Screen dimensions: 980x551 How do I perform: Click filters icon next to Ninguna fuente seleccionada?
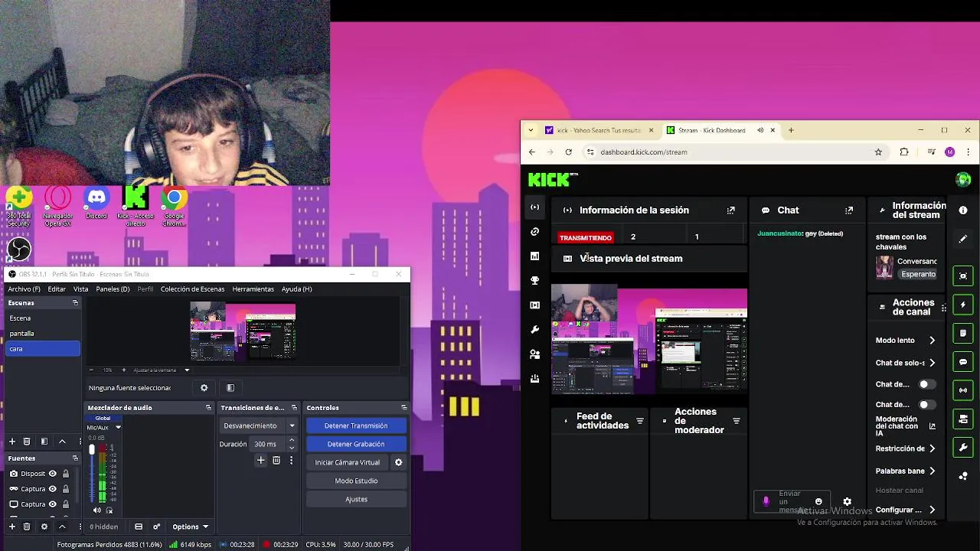click(x=230, y=388)
